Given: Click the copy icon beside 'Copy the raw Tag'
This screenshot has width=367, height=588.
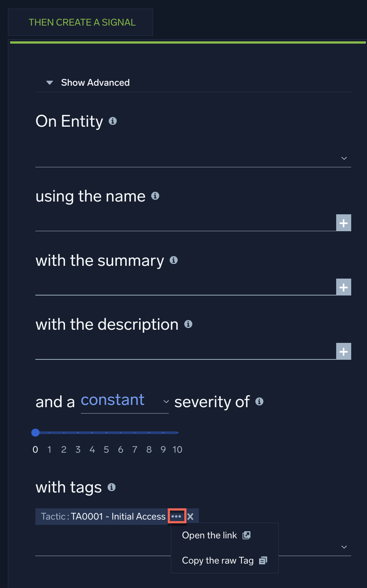Looking at the screenshot, I should point(263,560).
